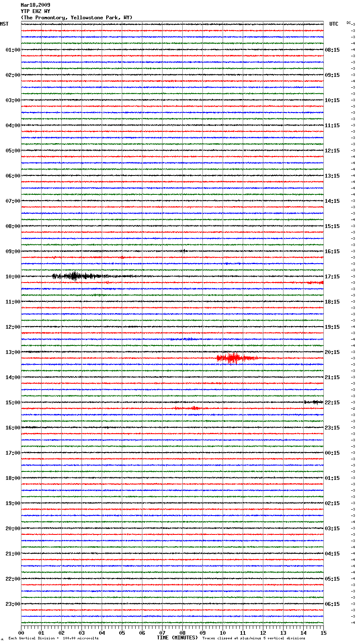The width and height of the screenshot is (357, 644).
Task: Click the red seismic burst below the 13:00 trace
Action: (x=237, y=358)
